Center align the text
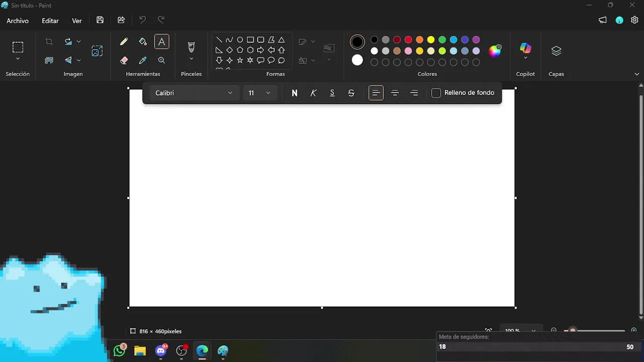 click(395, 93)
